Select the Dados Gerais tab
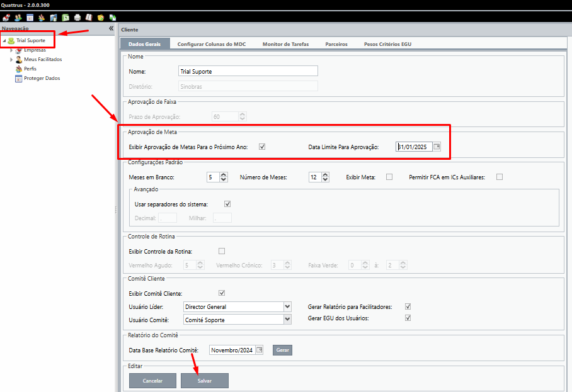Viewport: 572px width, 392px height. click(145, 43)
